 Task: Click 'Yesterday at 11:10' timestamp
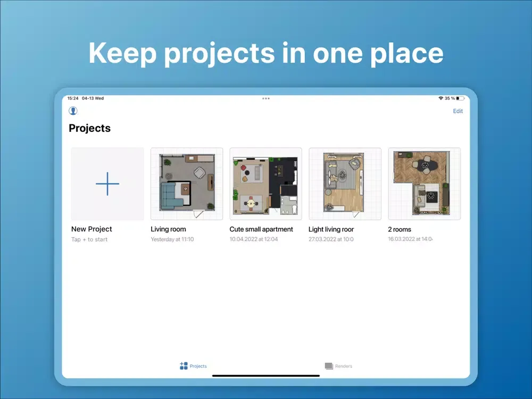click(x=172, y=239)
